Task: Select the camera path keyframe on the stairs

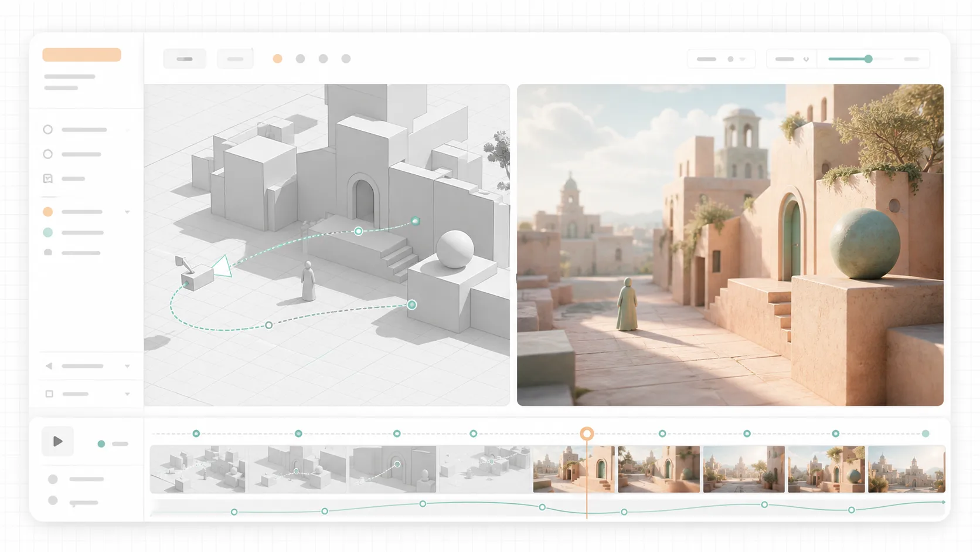Action: tap(359, 231)
